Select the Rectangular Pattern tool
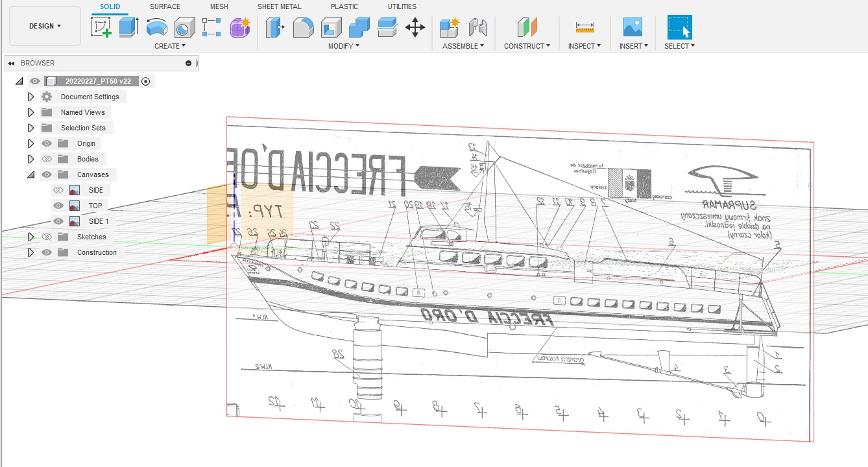This screenshot has width=868, height=467. coord(212,27)
